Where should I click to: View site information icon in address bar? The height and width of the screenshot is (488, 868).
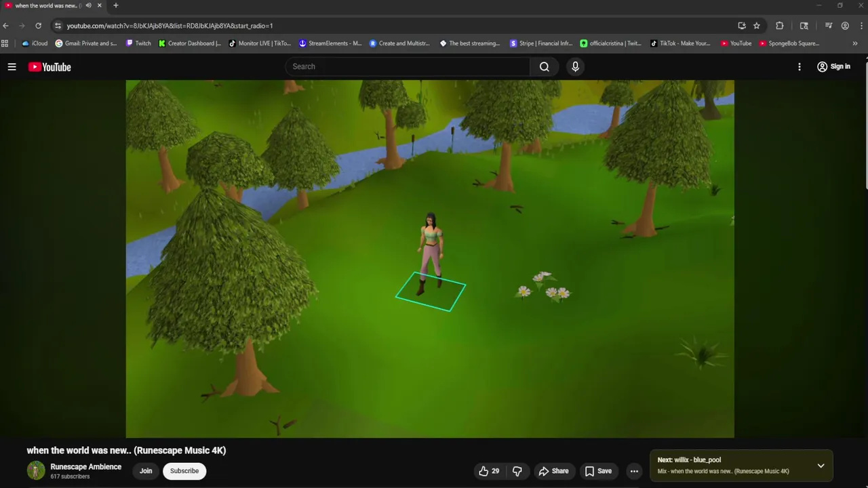tap(58, 26)
